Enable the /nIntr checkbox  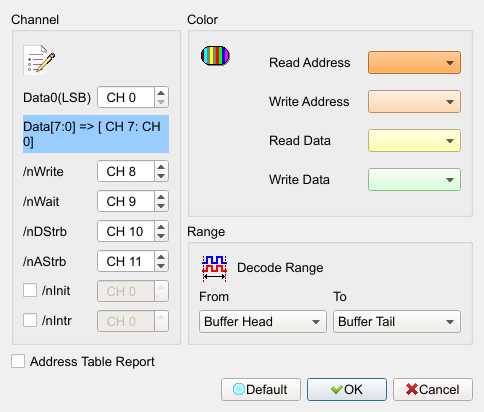pyautogui.click(x=30, y=320)
